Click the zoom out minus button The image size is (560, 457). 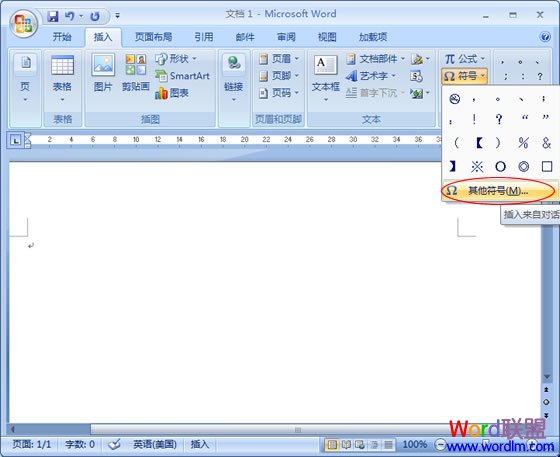click(440, 445)
